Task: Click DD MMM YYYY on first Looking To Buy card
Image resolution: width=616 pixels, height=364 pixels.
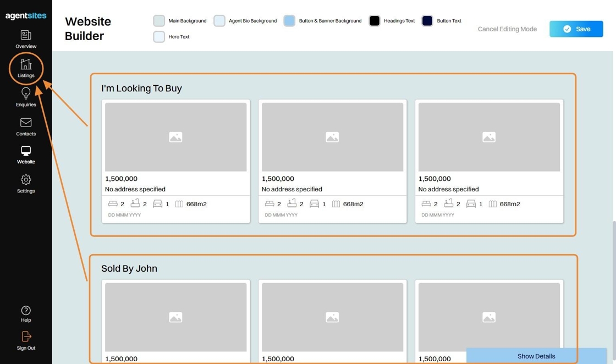Action: [x=124, y=215]
